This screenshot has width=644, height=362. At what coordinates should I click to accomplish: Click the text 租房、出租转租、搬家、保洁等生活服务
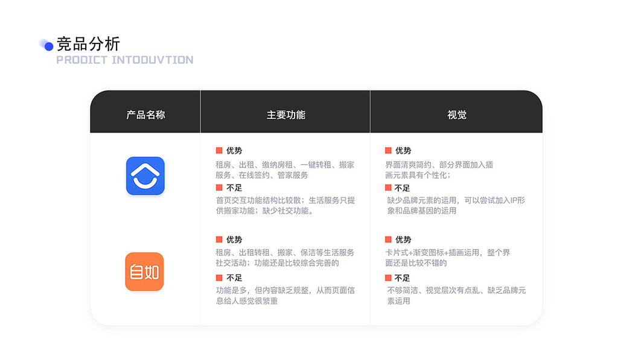[285, 252]
